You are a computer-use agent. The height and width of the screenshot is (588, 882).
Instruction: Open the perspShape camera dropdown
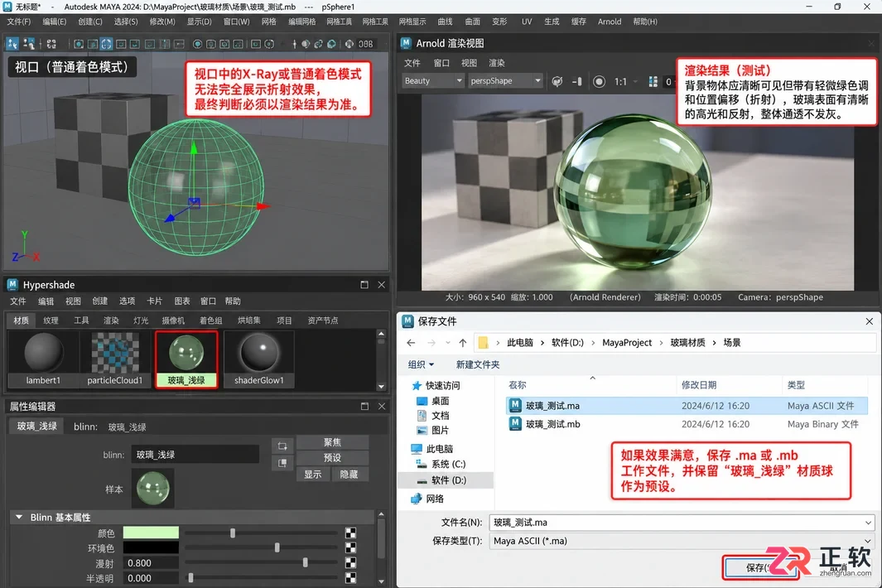(505, 81)
